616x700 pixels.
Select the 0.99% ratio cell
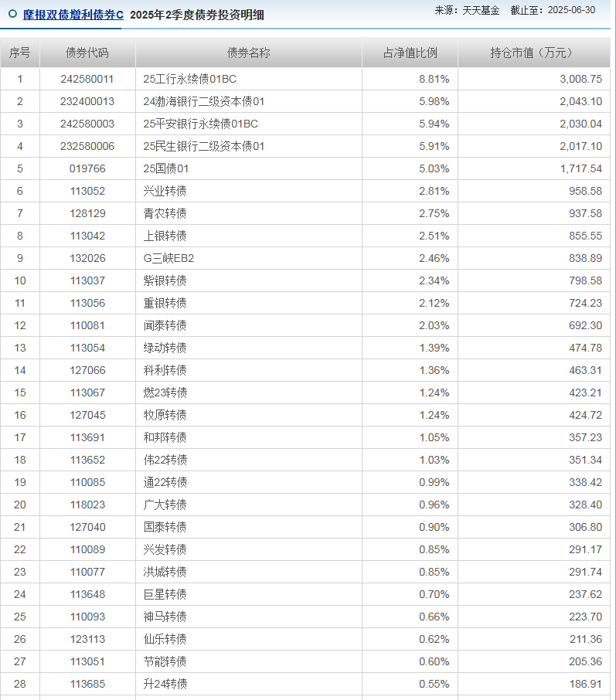click(434, 482)
